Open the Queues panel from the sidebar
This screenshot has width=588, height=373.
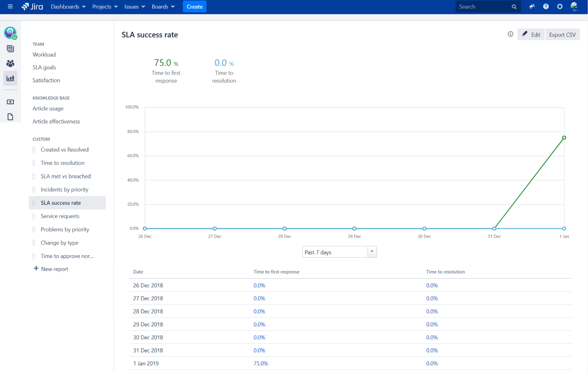(10, 48)
